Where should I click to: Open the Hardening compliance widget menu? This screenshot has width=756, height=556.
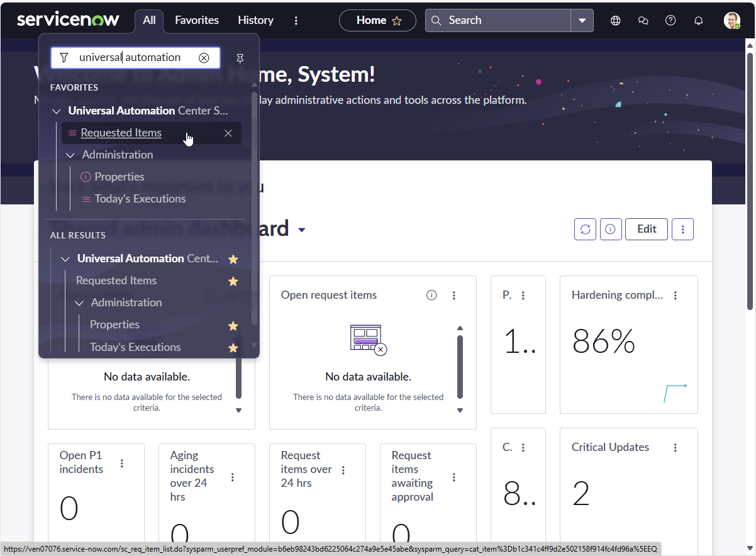[x=675, y=295]
